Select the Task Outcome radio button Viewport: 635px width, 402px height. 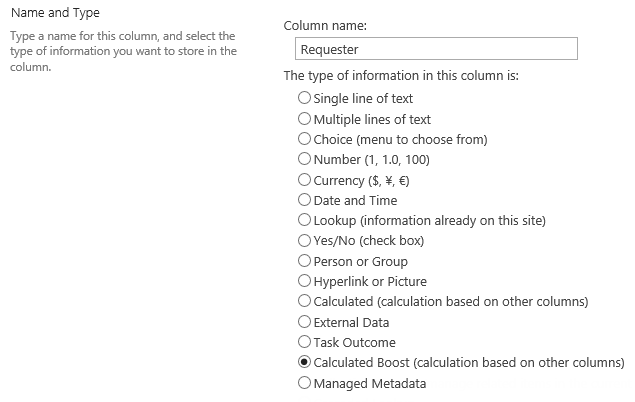pyautogui.click(x=304, y=342)
